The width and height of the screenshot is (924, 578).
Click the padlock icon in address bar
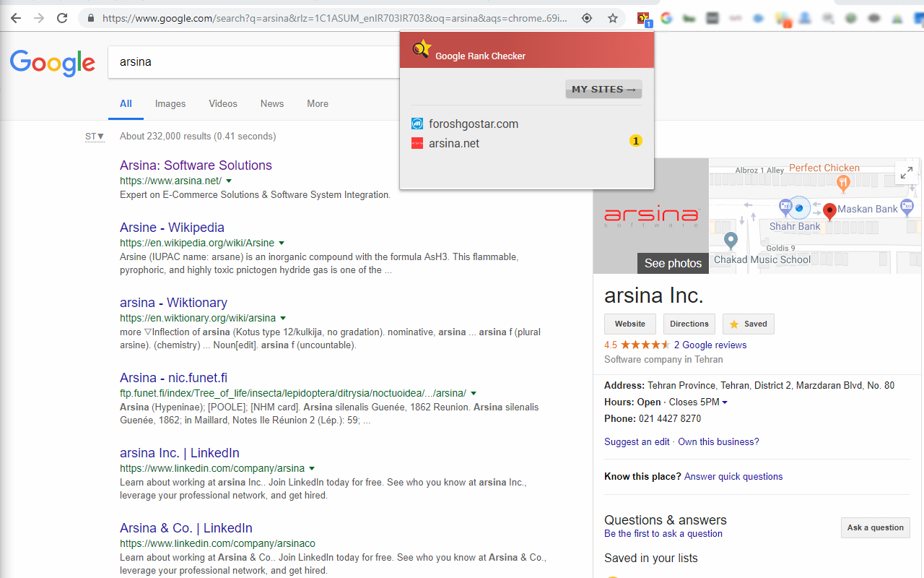[90, 18]
